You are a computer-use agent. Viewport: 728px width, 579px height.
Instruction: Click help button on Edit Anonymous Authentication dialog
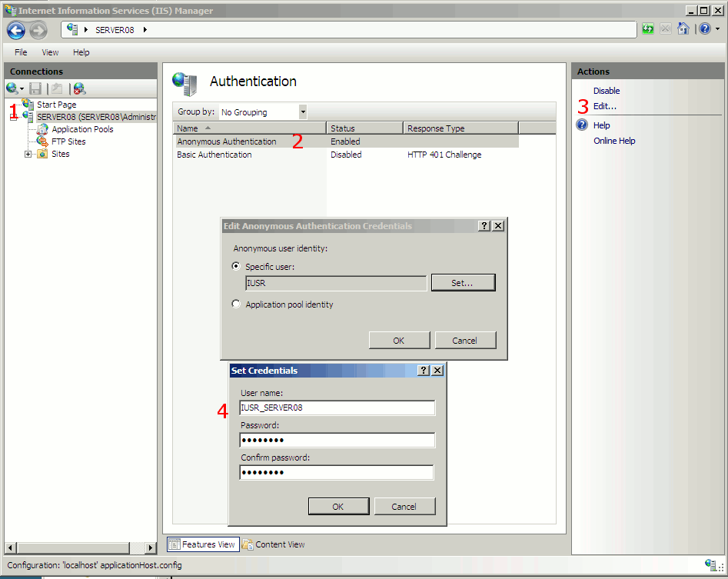484,225
